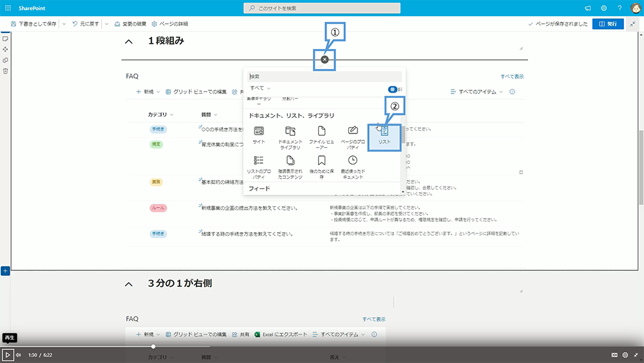
Task: Collapse the 1段組み section chevron
Action: 129,41
